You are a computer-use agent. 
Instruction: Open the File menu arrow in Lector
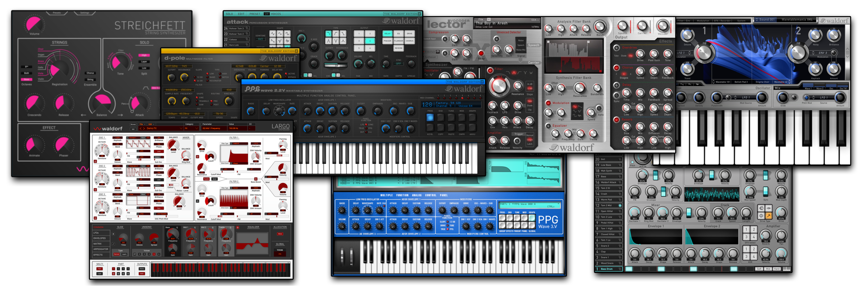(x=489, y=19)
